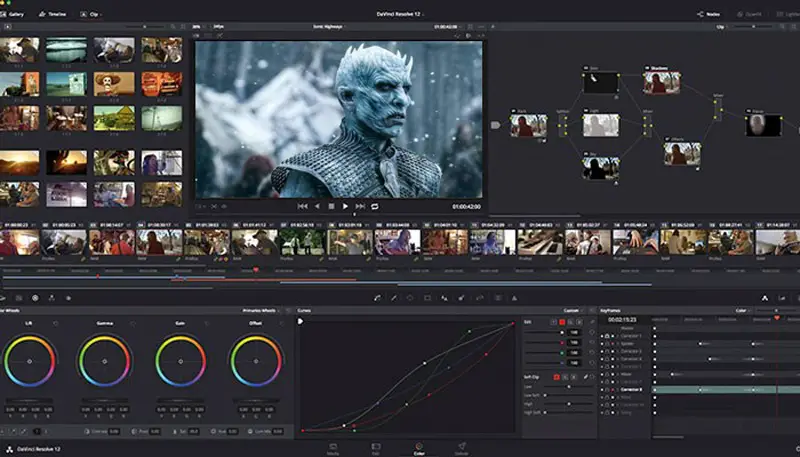Image resolution: width=800 pixels, height=457 pixels.
Task: Show the Scopes palette icon
Action: tap(782, 298)
